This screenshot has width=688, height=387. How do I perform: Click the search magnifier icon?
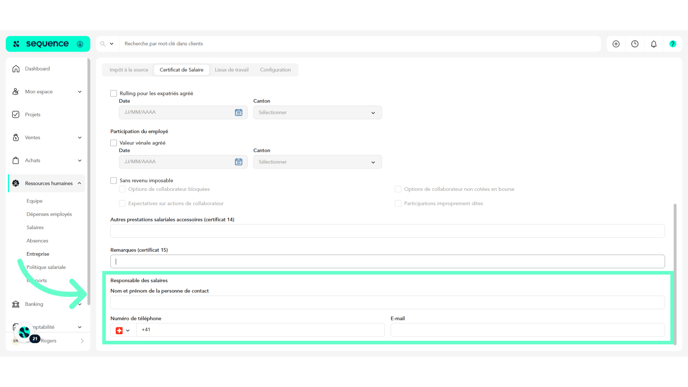(103, 44)
